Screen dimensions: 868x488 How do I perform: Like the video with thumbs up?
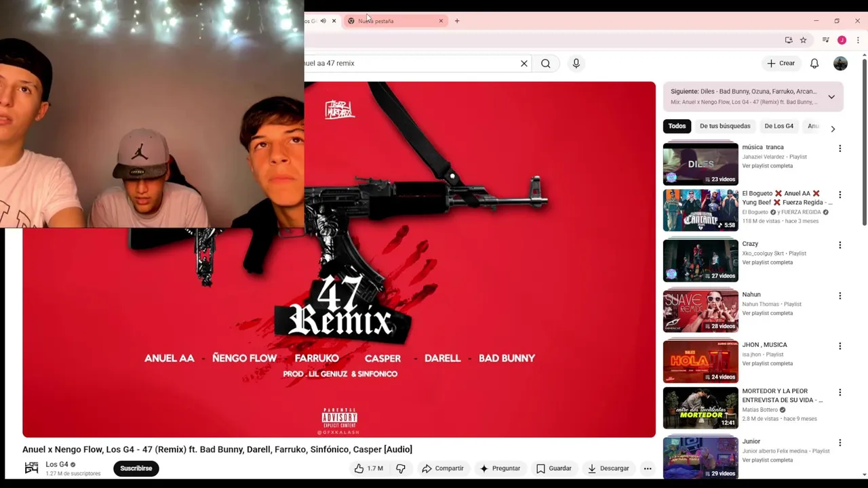tap(368, 468)
